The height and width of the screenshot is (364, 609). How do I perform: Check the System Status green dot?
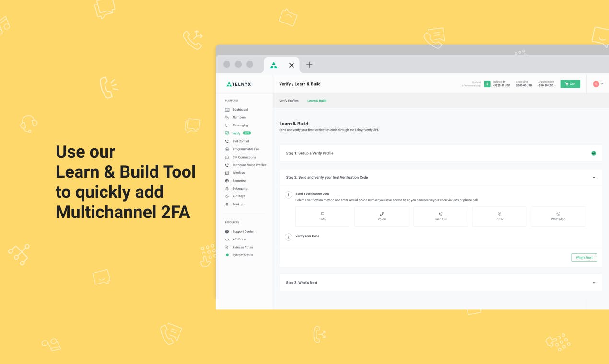227,255
